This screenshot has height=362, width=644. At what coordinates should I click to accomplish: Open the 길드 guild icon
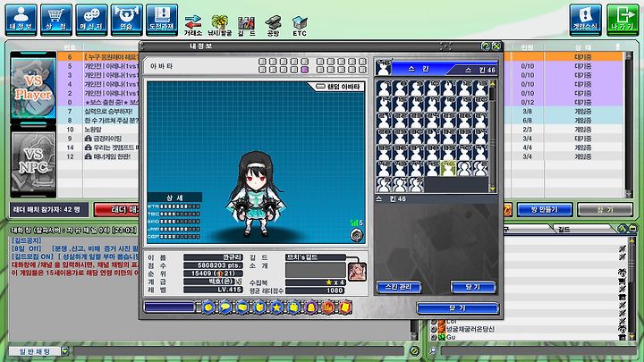(247, 25)
